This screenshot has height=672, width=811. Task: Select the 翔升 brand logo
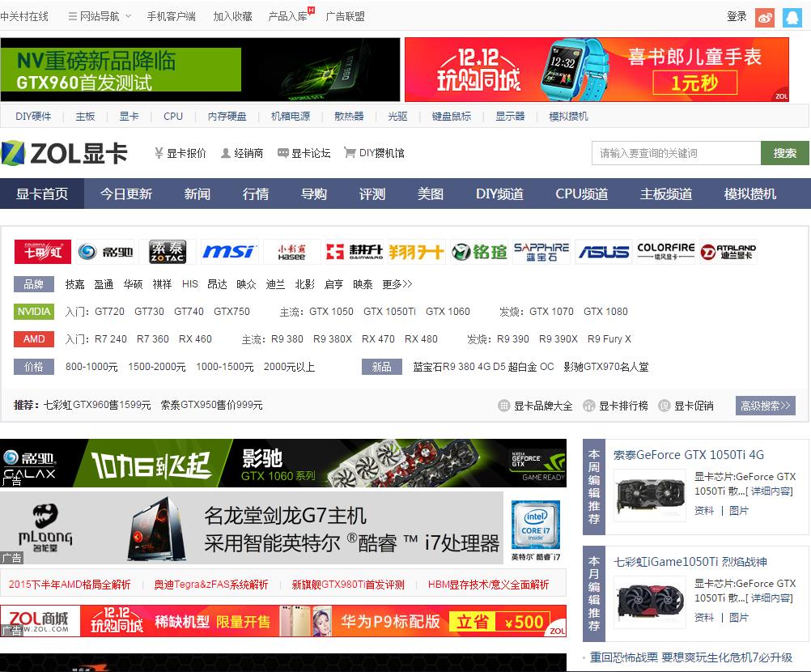[416, 252]
